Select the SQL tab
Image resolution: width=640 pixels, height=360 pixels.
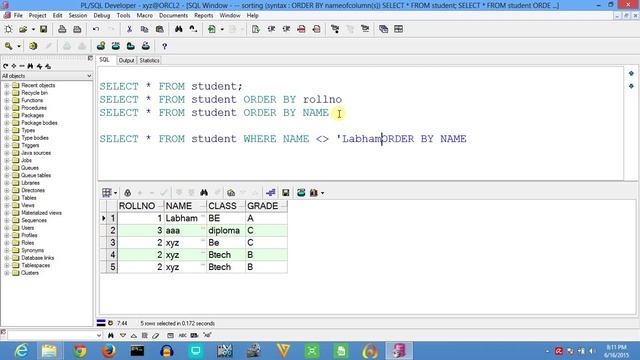coord(104,60)
